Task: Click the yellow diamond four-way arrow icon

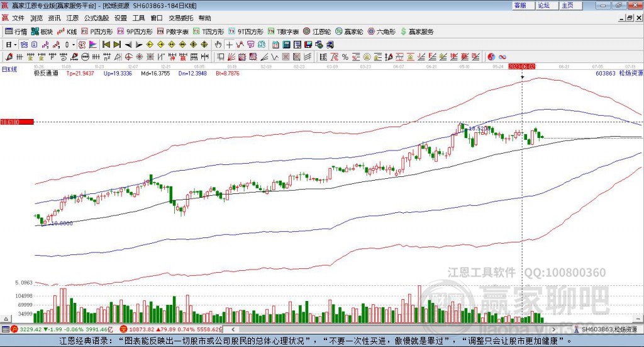Action: (194, 45)
